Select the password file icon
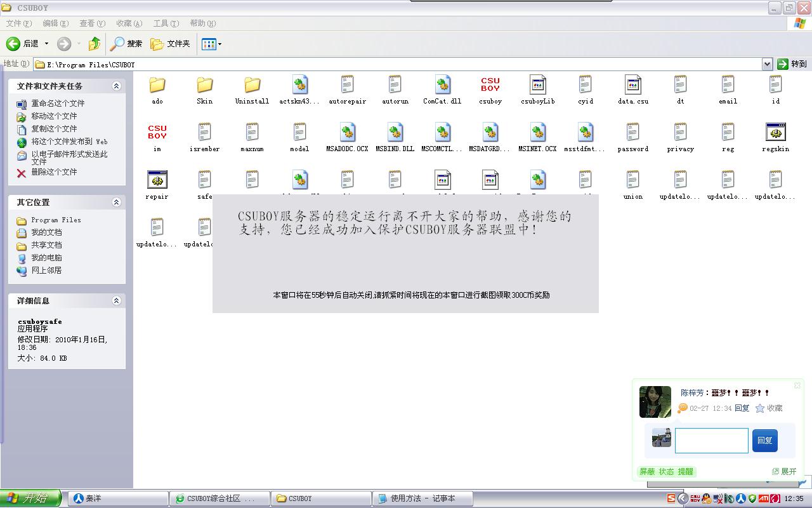812x508 pixels. [x=633, y=133]
